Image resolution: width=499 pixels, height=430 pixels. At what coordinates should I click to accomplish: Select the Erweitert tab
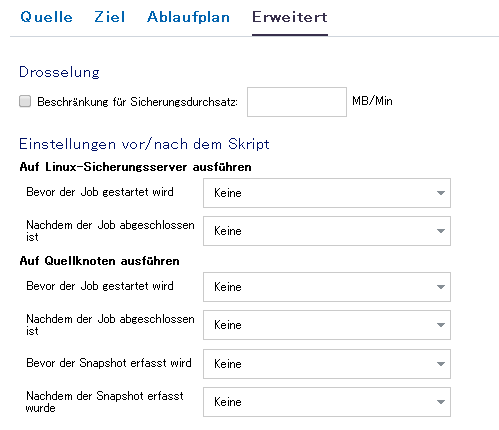(290, 17)
